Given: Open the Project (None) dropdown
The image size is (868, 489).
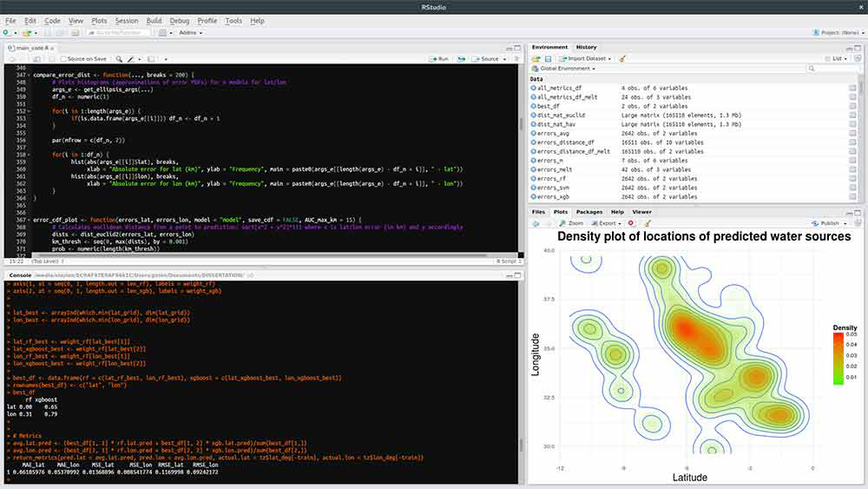Looking at the screenshot, I should tap(838, 33).
